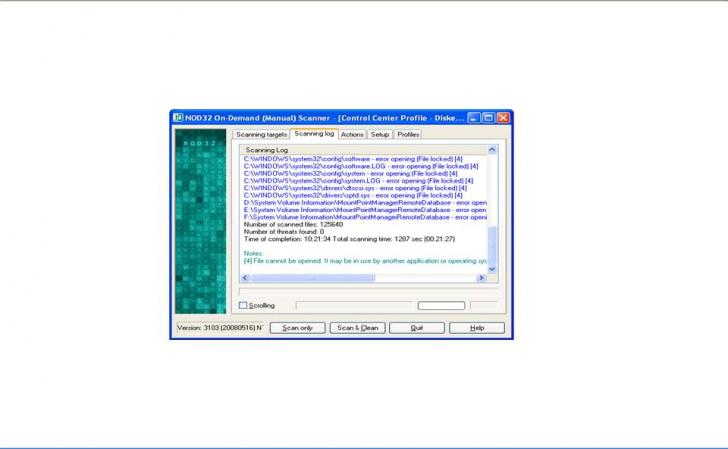Viewport: 728px width, 449px height.
Task: Click the Scan & Clean button
Action: (358, 328)
